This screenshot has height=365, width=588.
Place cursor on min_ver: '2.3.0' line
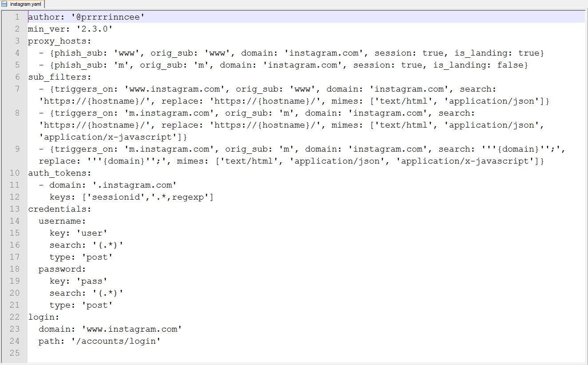coord(70,29)
